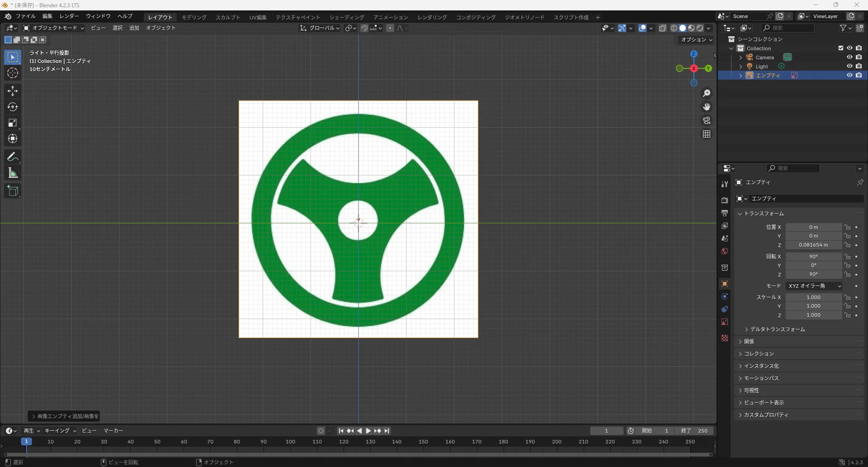868x467 pixels.
Task: Open the オブジェクトモード mode dropdown
Action: 54,28
